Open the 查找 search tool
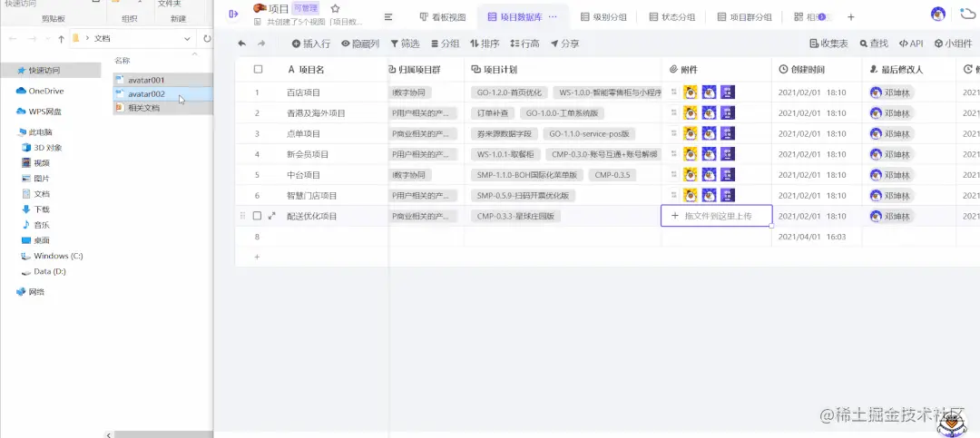 point(874,44)
